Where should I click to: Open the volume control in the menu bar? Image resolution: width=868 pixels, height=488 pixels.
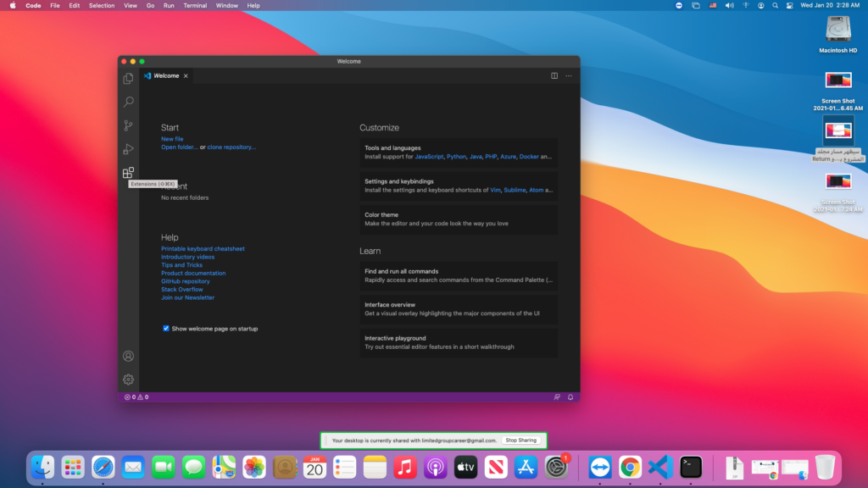tap(730, 6)
